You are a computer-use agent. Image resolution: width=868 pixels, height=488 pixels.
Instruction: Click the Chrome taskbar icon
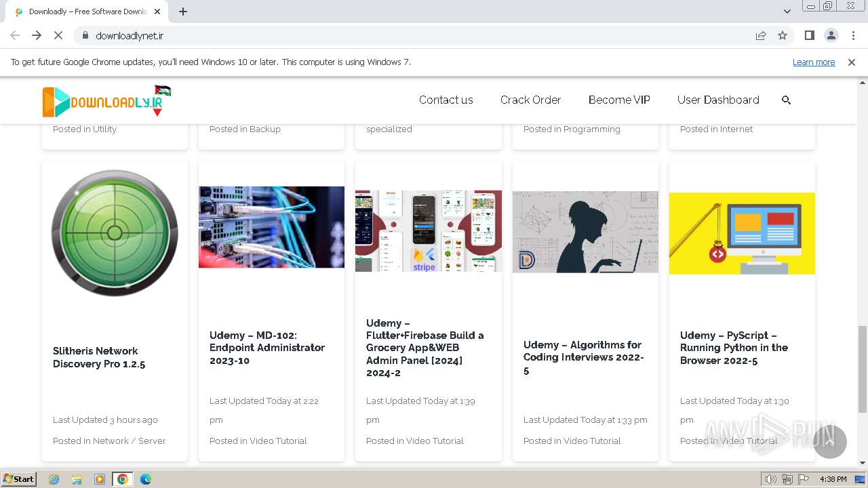click(123, 479)
